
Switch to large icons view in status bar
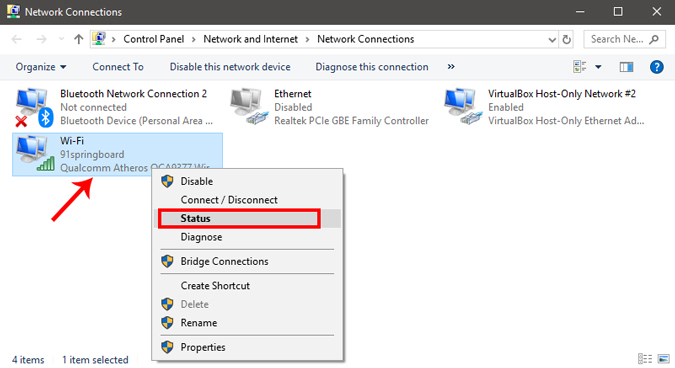coord(664,359)
